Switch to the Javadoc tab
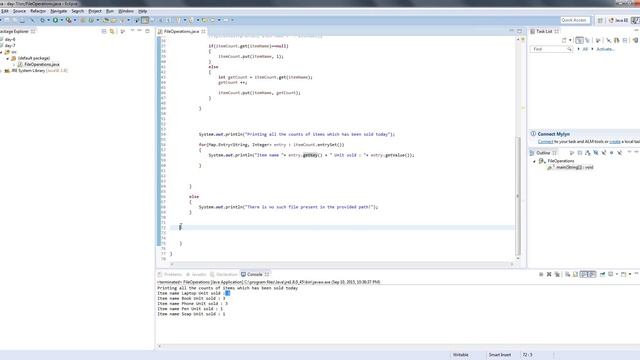 click(196, 275)
